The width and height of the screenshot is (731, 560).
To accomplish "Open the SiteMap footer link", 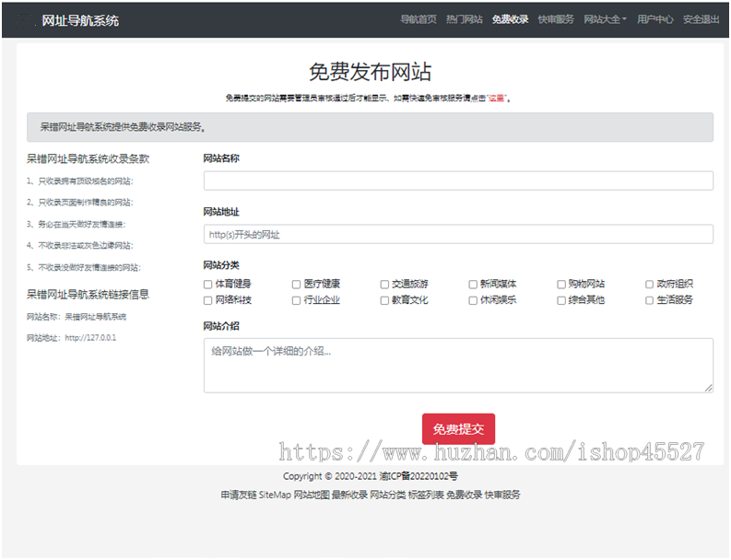I will (275, 495).
